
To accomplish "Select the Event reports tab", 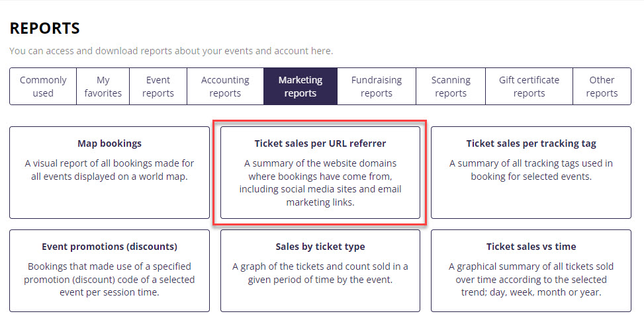I will pos(158,87).
